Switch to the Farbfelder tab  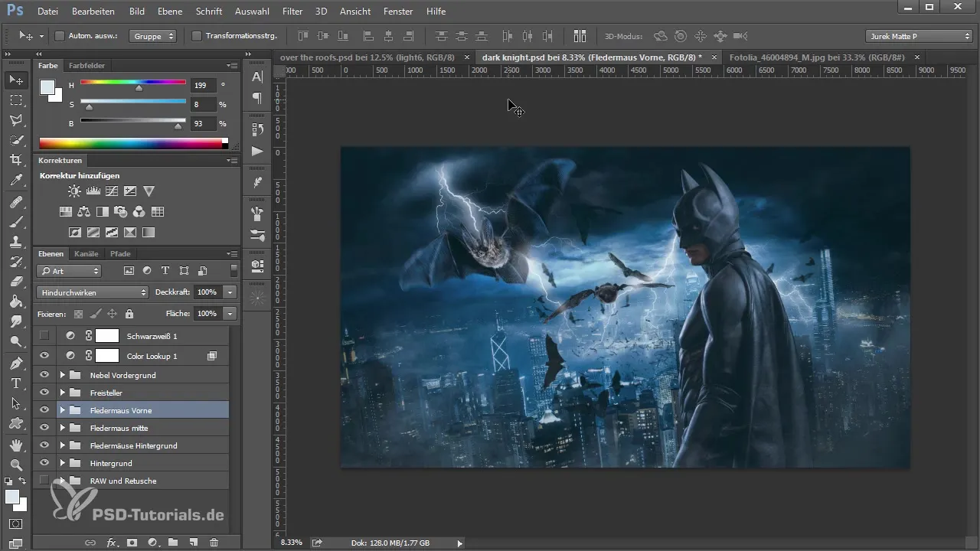point(87,66)
